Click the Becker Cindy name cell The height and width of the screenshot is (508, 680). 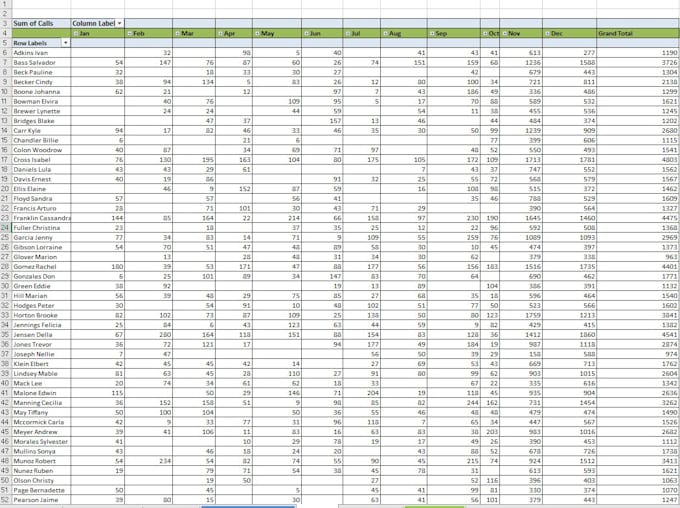41,82
